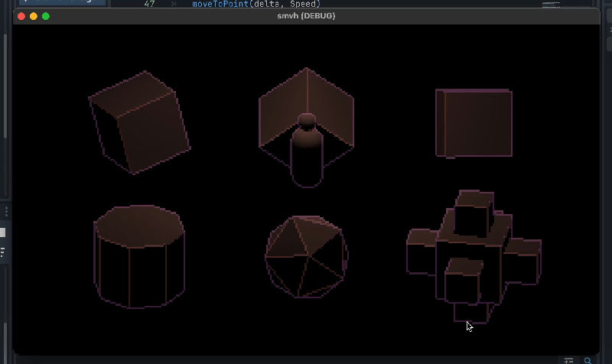Click the list icon on the left edge
The width and height of the screenshot is (612, 364).
pyautogui.click(x=3, y=252)
